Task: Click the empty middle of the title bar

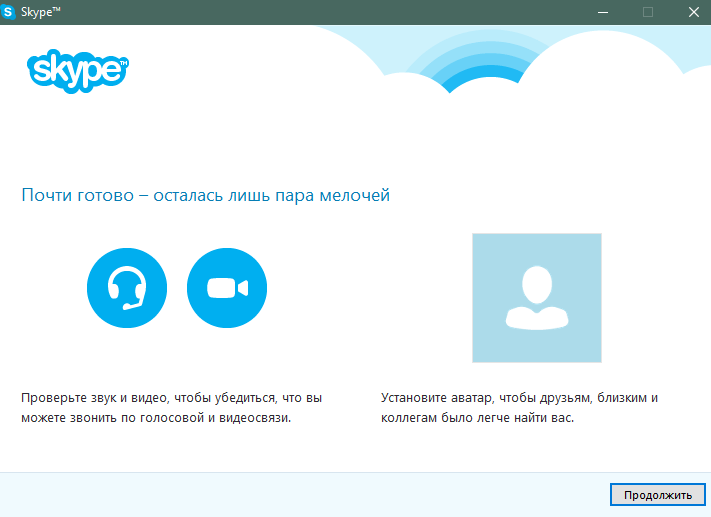Action: click(326, 12)
